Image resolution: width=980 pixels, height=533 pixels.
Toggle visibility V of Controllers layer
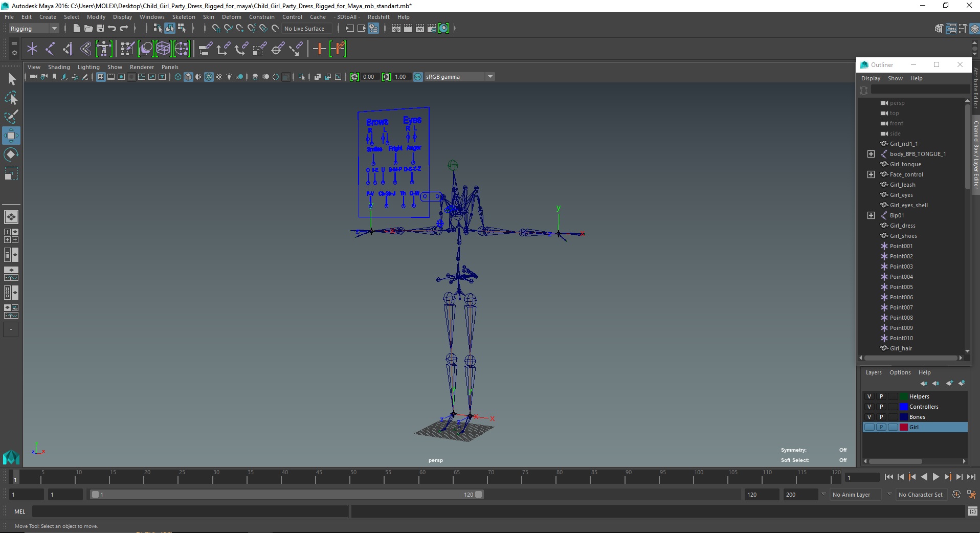coord(869,407)
